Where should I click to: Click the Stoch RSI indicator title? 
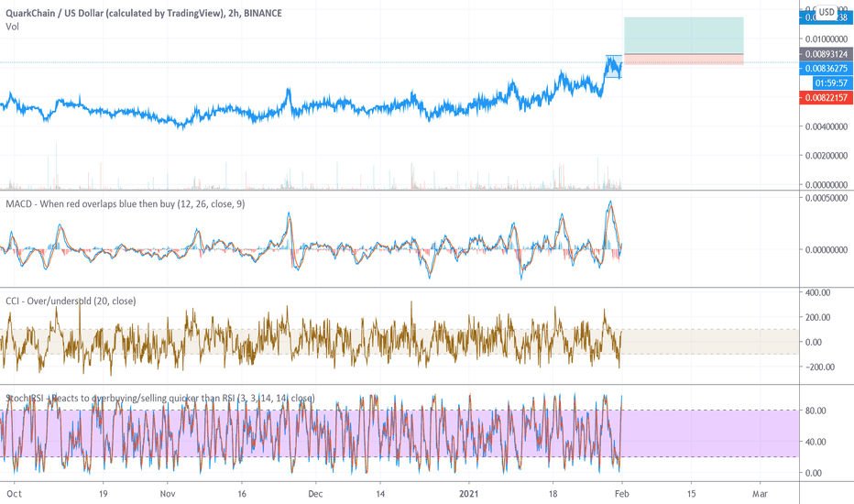point(160,399)
